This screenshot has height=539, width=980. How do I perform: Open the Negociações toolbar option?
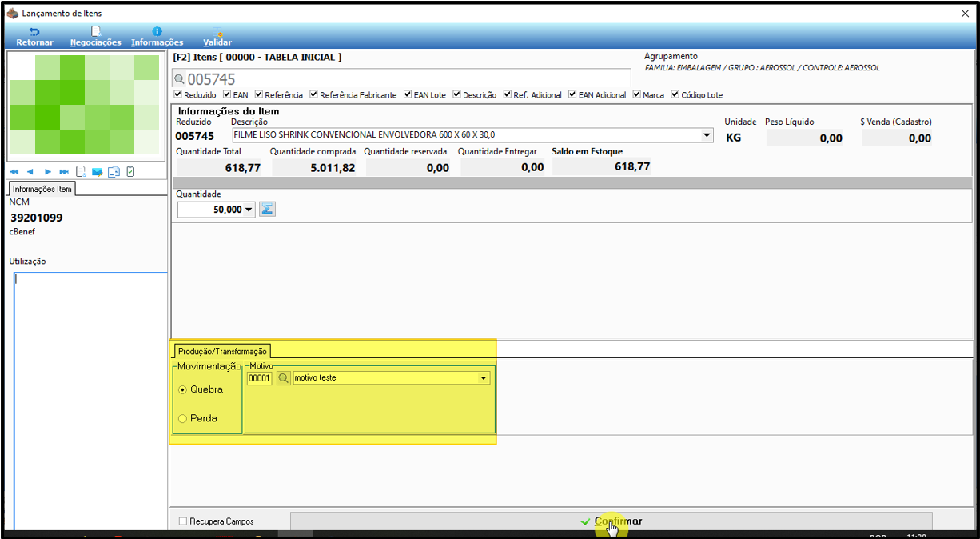click(x=95, y=37)
